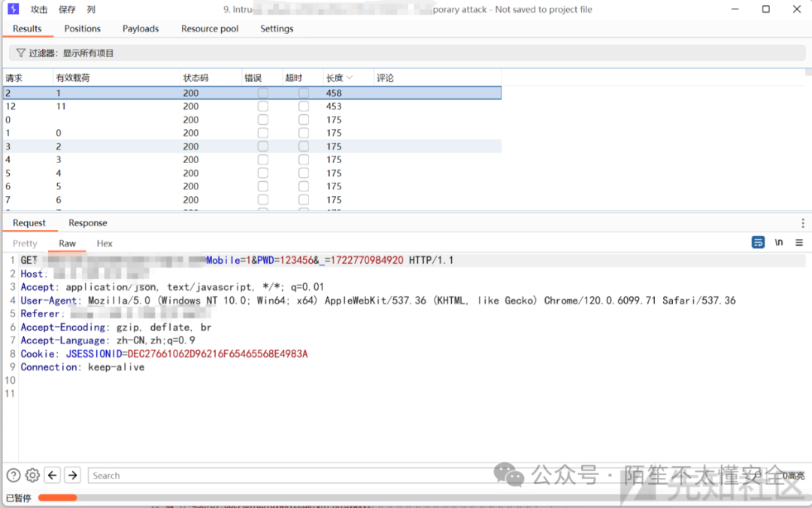Toggle error checkbox for request 12 row
Image resolution: width=812 pixels, height=508 pixels.
pos(263,106)
